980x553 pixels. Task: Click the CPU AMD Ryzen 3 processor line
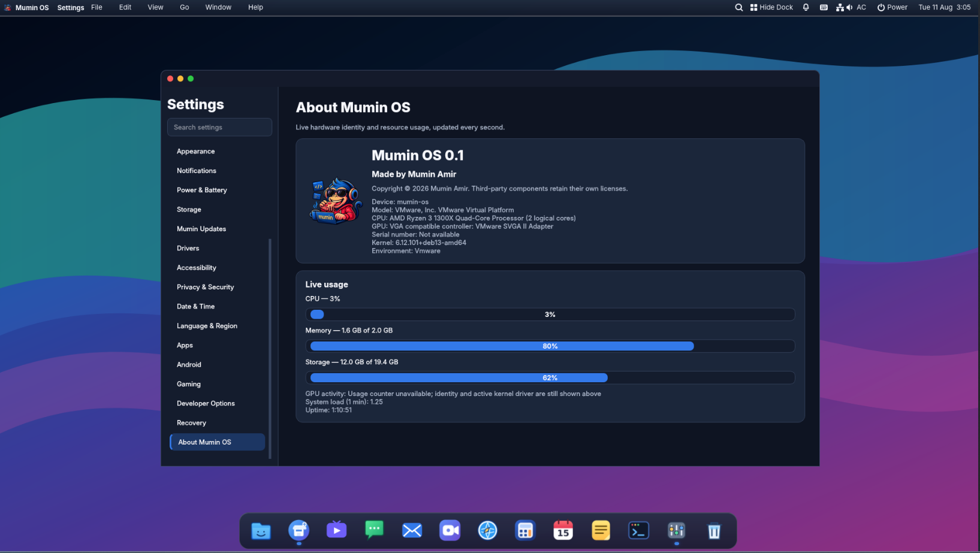pos(474,218)
